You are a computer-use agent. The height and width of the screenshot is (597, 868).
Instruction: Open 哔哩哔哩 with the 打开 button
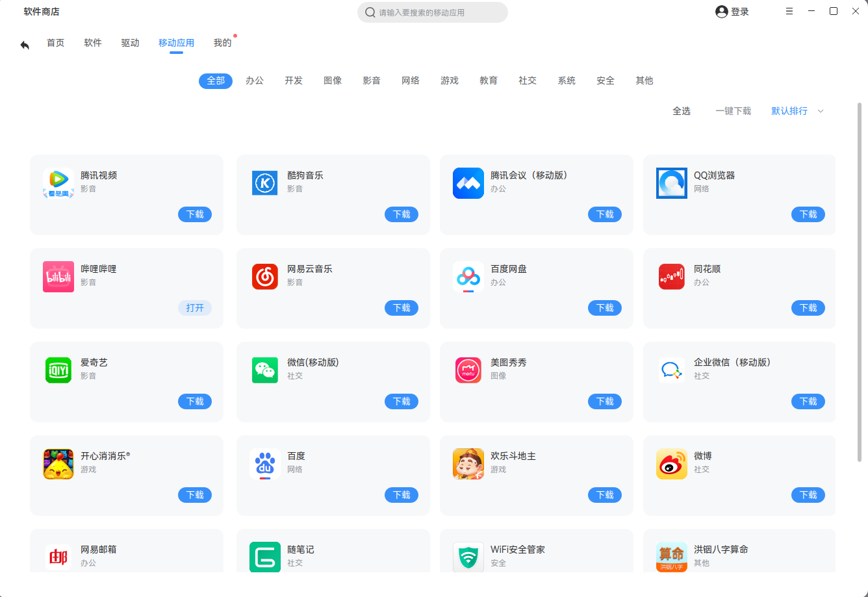coord(195,308)
